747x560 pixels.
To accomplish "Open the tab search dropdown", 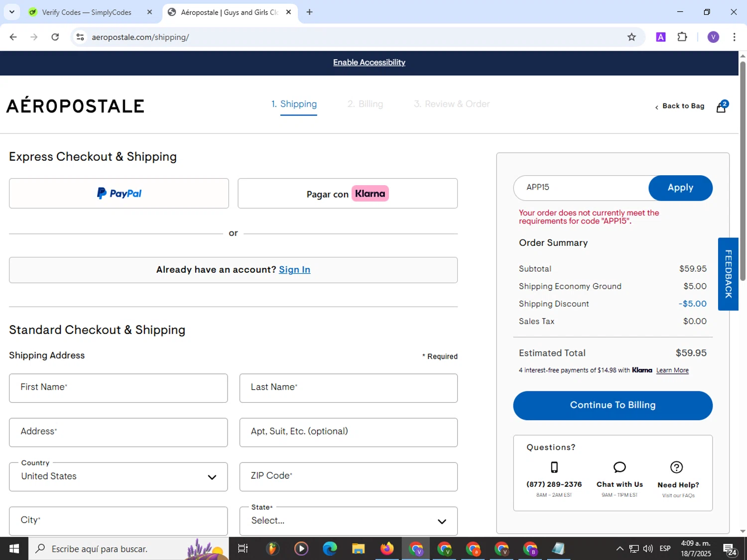I will (x=11, y=12).
